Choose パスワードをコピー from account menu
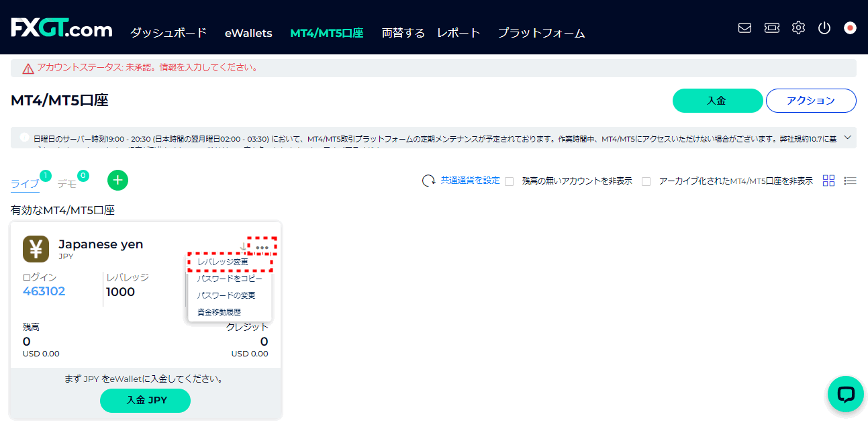The width and height of the screenshot is (868, 443). coord(230,279)
